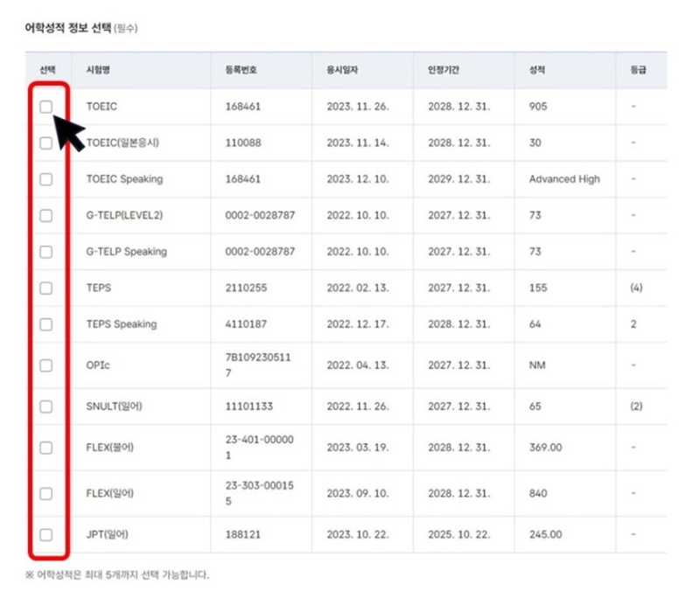Select the FLEX(불어) checkbox
Viewport: 700px width, 598px height.
(48, 448)
